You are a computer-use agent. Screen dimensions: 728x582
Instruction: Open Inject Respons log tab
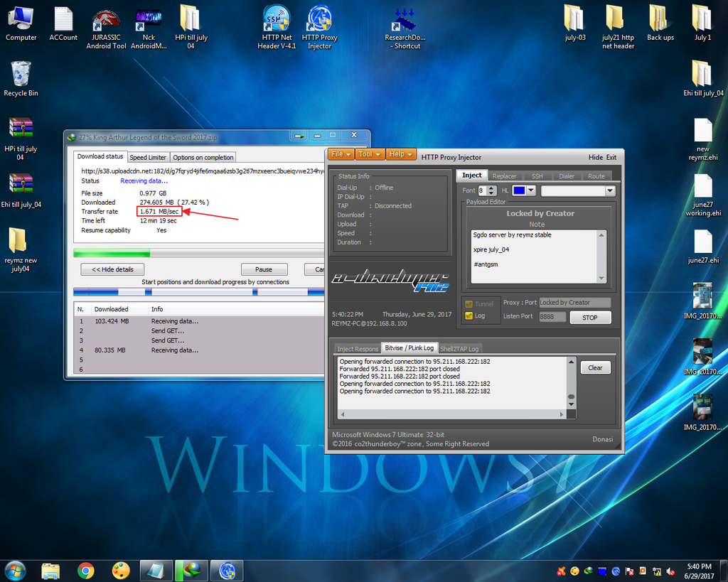click(x=358, y=348)
